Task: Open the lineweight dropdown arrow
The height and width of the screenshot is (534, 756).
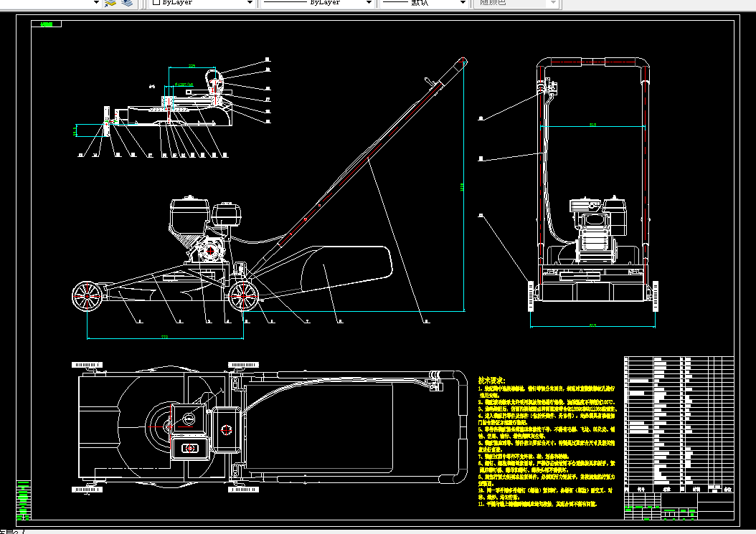Action: click(463, 3)
